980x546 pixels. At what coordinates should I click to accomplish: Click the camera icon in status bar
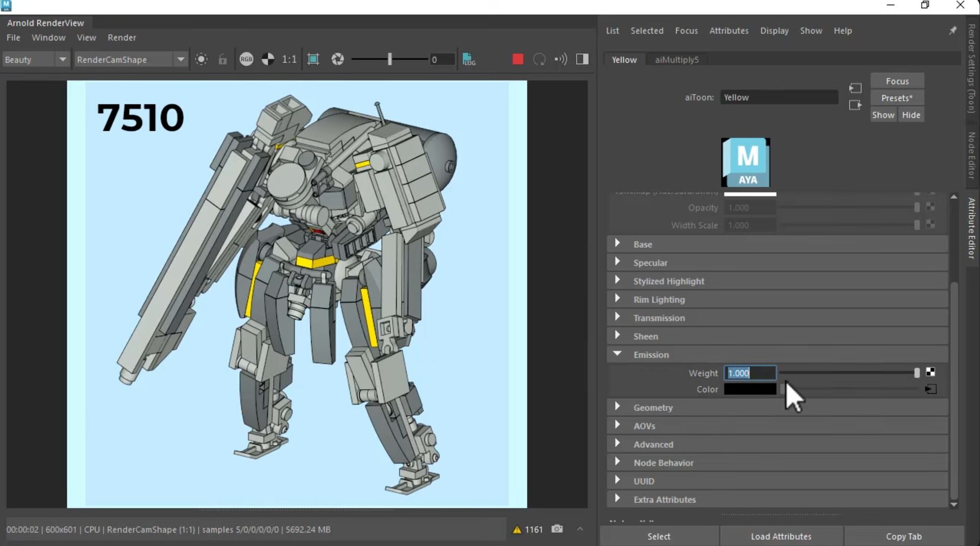click(x=557, y=529)
